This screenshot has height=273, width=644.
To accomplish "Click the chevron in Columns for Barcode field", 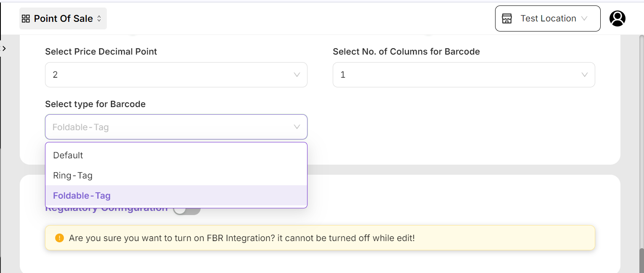I will (x=585, y=75).
